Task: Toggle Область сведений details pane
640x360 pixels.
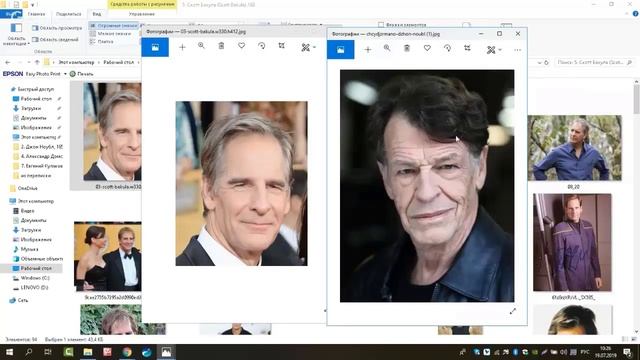Action: tap(56, 40)
